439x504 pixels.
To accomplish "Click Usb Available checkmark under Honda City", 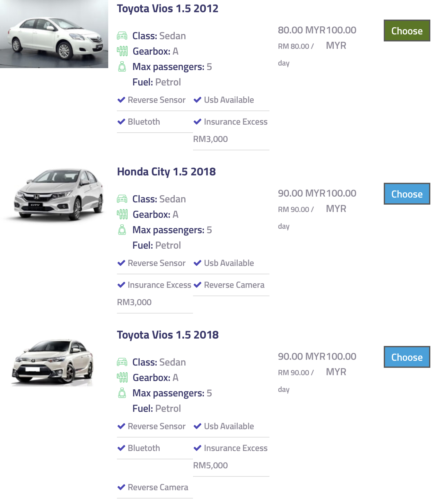I will 198,263.
